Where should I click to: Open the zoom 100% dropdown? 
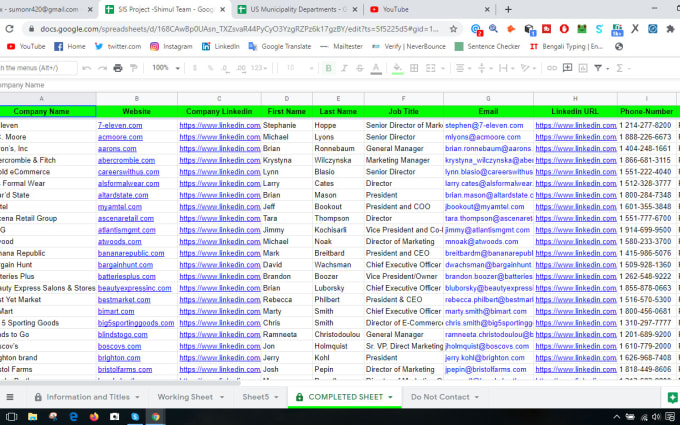[x=165, y=68]
